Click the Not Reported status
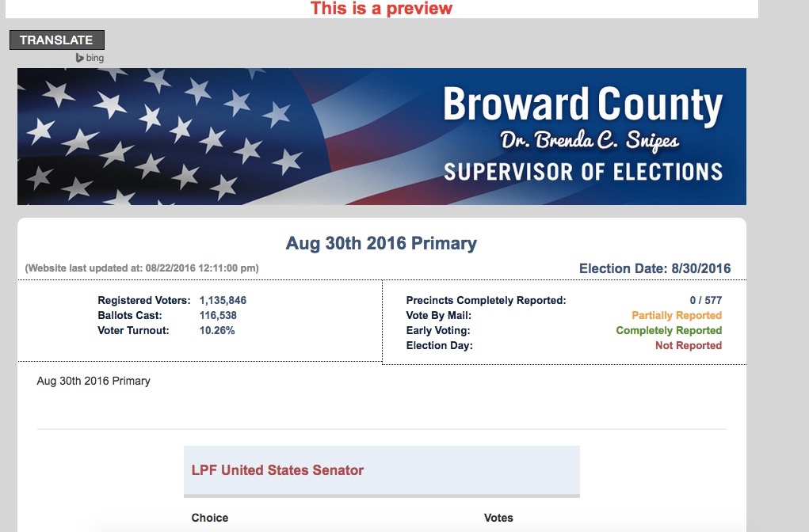Viewport: 809px width, 532px height. click(x=689, y=345)
